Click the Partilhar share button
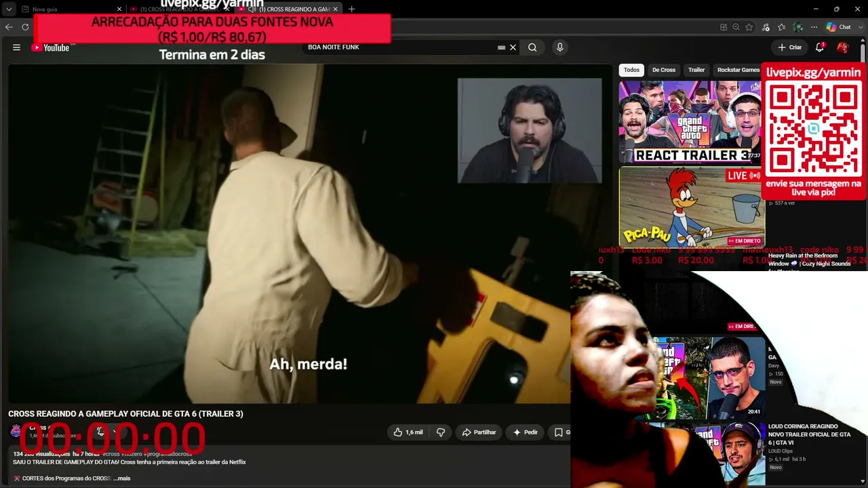The height and width of the screenshot is (488, 868). tap(479, 432)
